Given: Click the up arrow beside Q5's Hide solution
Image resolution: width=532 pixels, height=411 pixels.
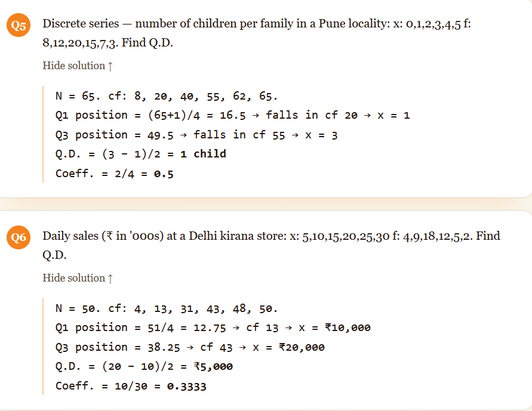Looking at the screenshot, I should pos(110,66).
